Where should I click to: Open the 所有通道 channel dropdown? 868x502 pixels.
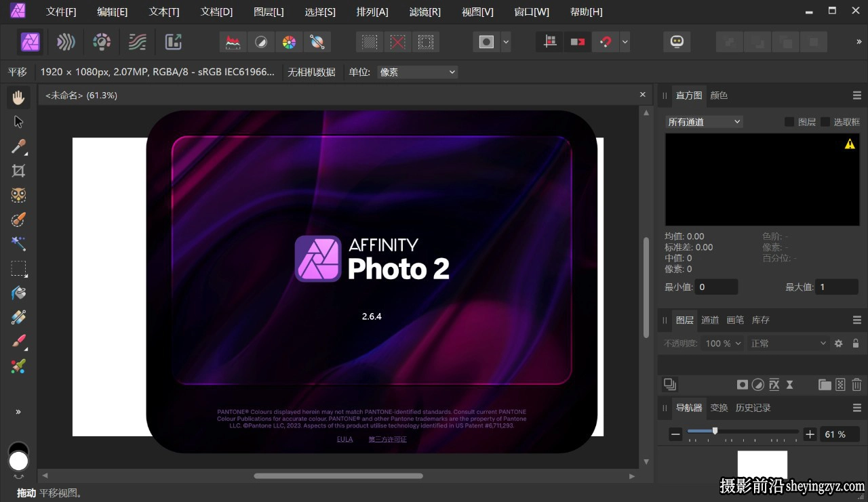click(704, 122)
